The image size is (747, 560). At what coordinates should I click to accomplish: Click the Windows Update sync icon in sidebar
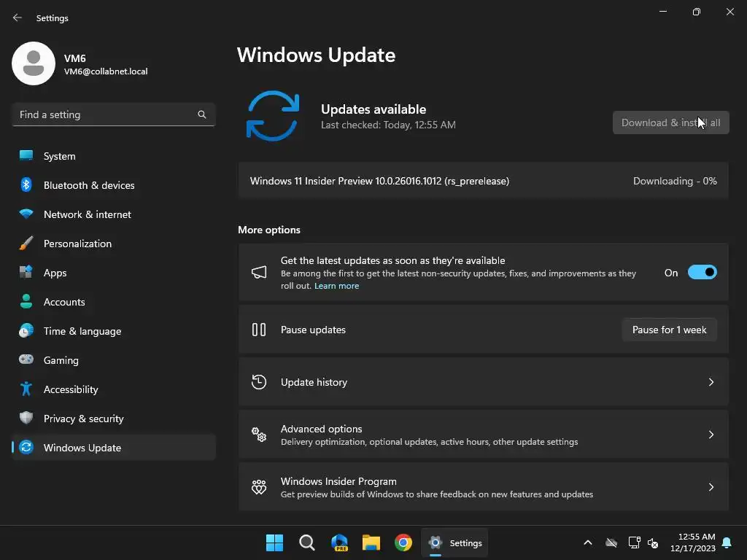point(26,447)
